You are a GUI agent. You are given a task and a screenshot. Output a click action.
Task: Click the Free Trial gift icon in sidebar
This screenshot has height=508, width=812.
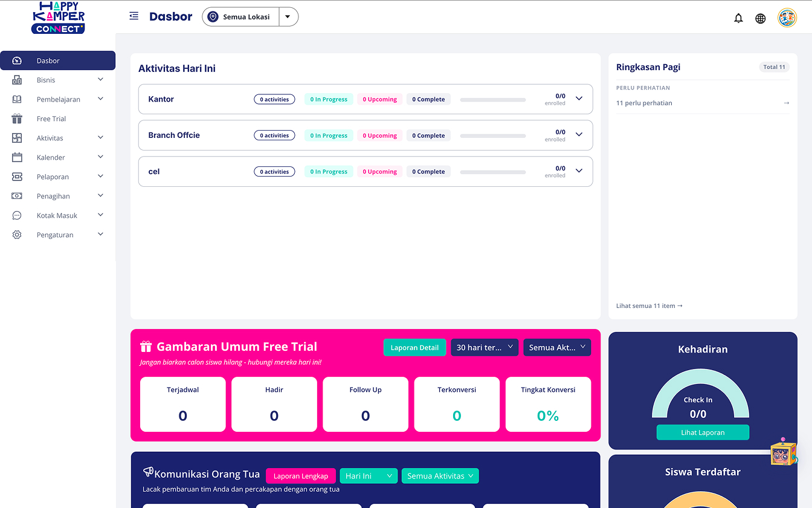(x=17, y=119)
